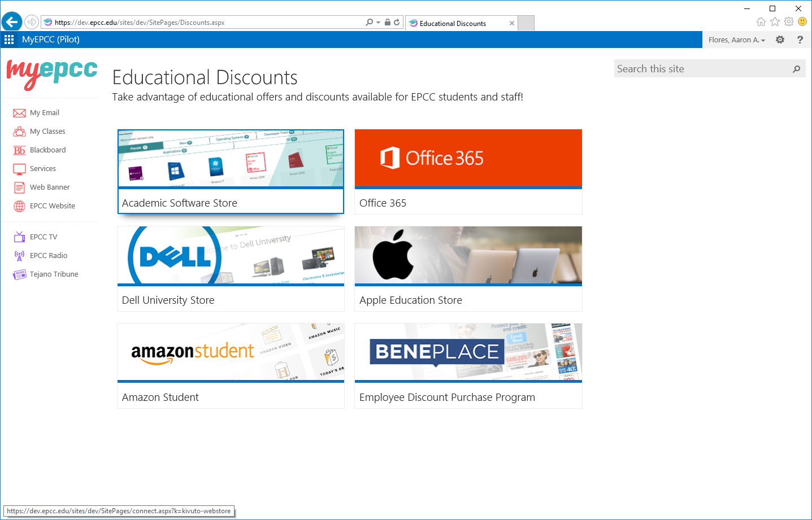
Task: Click the Office 365 tile caption
Action: (x=383, y=203)
